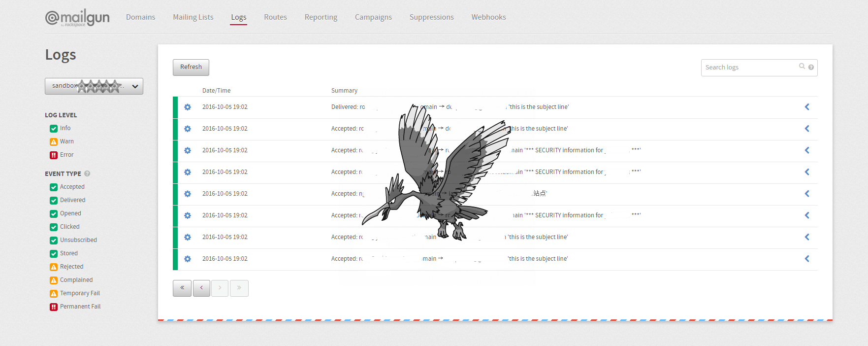Screen dimensions: 868x346
Task: Toggle the Opened event type checkbox
Action: [54, 214]
